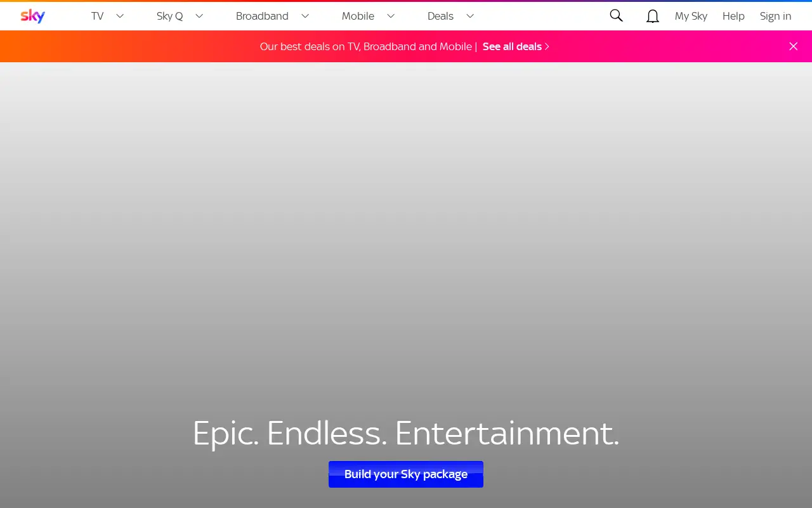Open the search magnifier icon
The height and width of the screenshot is (508, 812).
coord(616,16)
